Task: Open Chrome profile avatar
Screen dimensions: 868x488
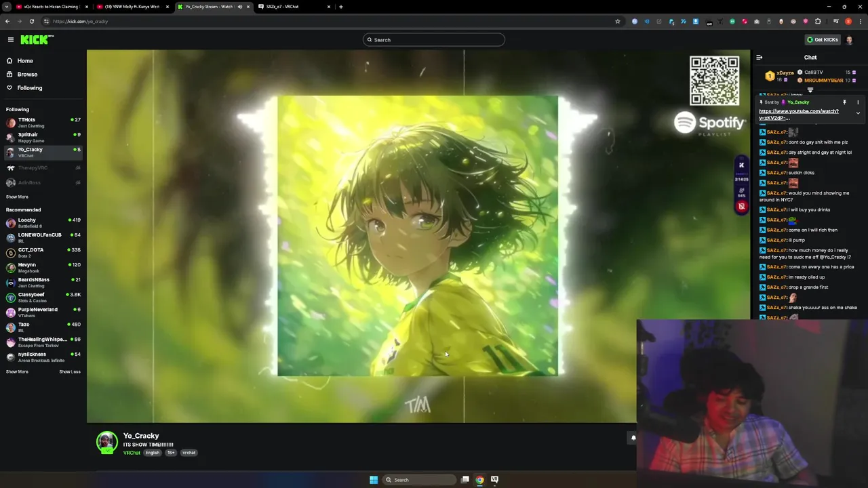Action: pyautogui.click(x=848, y=22)
